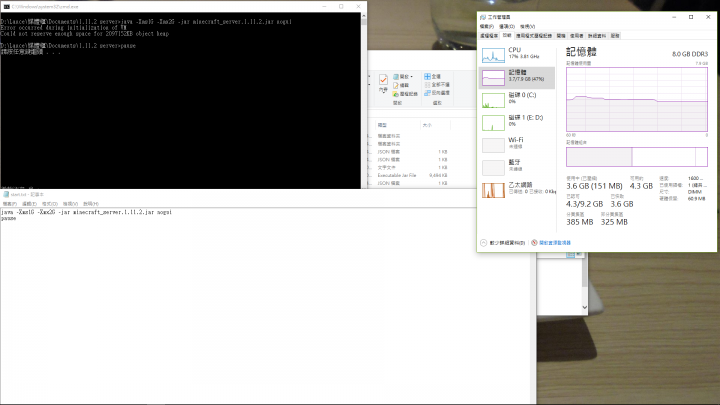Click the Properties (內容) icon in Explorer ribbon
This screenshot has height=405, width=720.
pyautogui.click(x=383, y=83)
